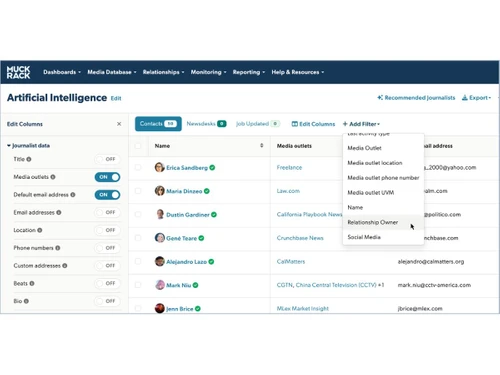
Task: Open the Monitoring menu
Action: [208, 72]
